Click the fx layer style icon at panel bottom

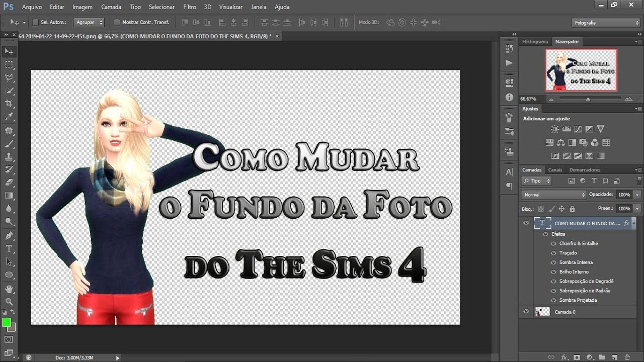coord(565,357)
